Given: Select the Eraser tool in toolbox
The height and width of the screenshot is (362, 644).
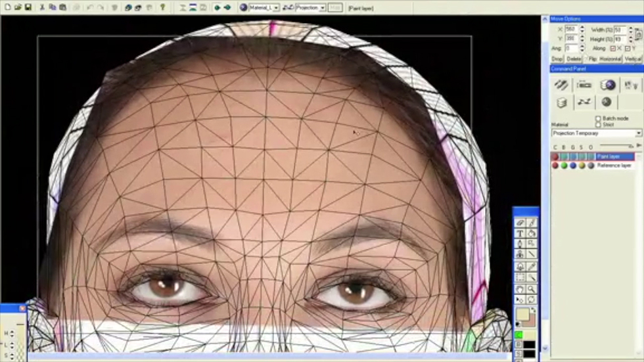Looking at the screenshot, I should pos(520,223).
